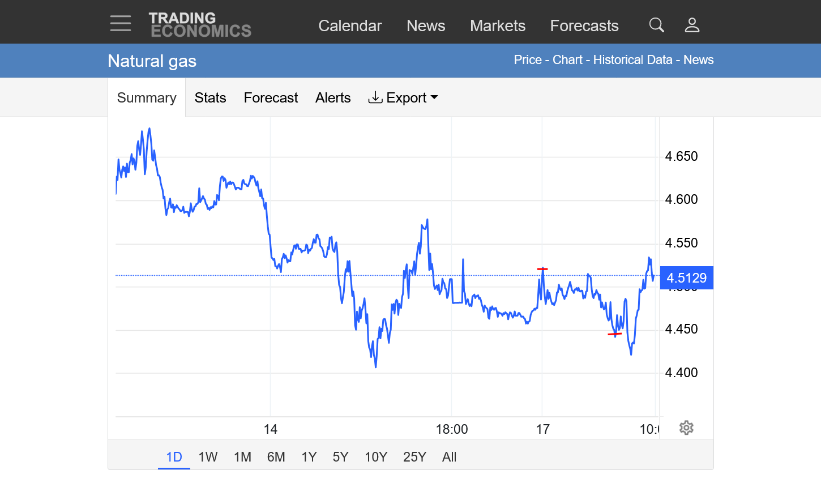Open the Forecasts menu item
The height and width of the screenshot is (504, 821).
[x=584, y=25]
